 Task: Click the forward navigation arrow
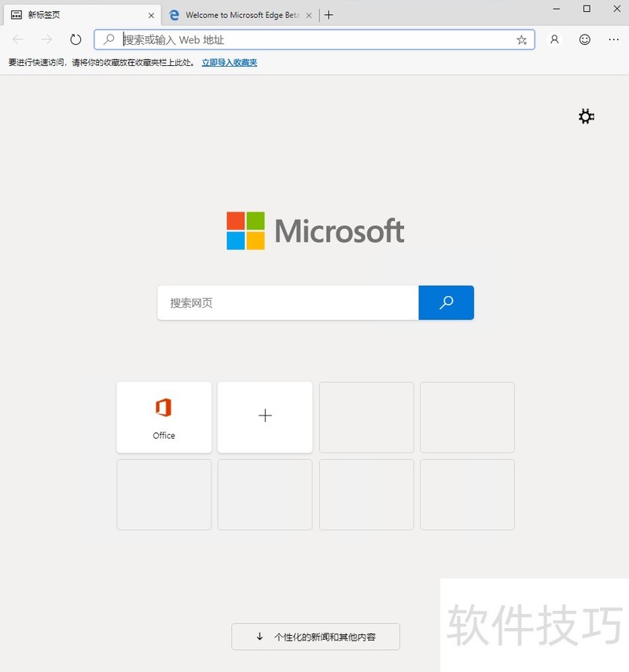pyautogui.click(x=46, y=39)
